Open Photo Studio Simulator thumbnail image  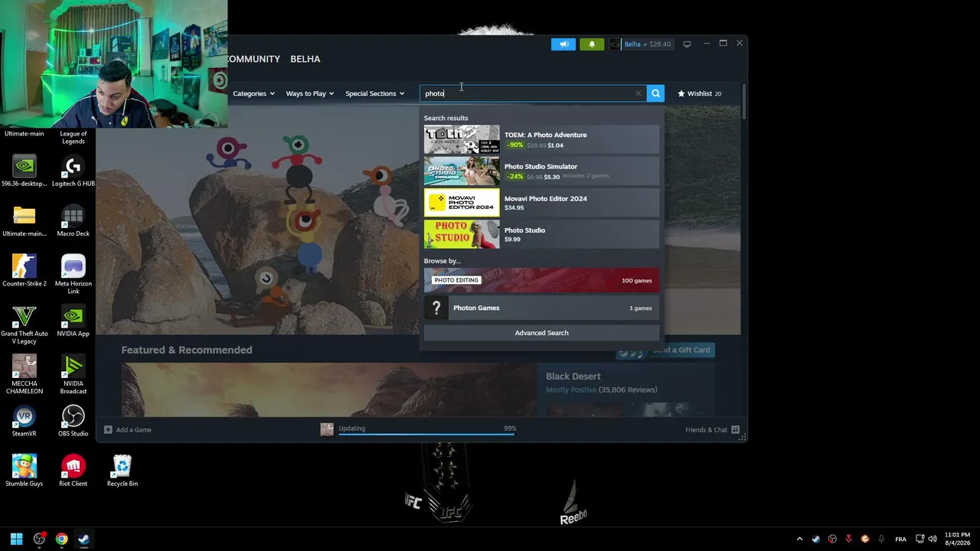pyautogui.click(x=462, y=171)
